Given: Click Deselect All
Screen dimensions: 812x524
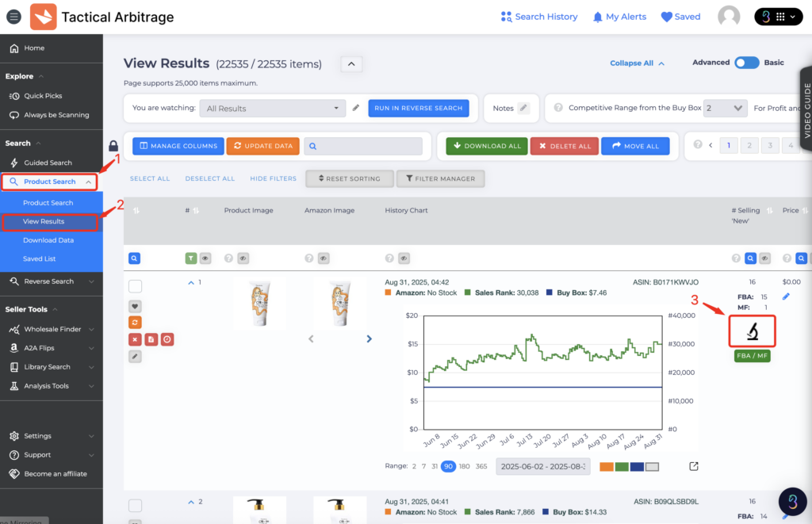Looking at the screenshot, I should 209,178.
